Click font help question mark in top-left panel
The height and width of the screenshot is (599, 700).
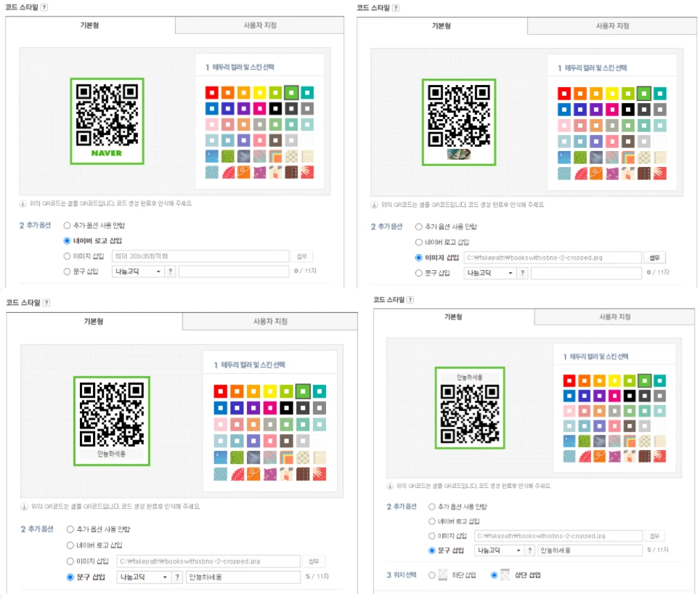(170, 271)
